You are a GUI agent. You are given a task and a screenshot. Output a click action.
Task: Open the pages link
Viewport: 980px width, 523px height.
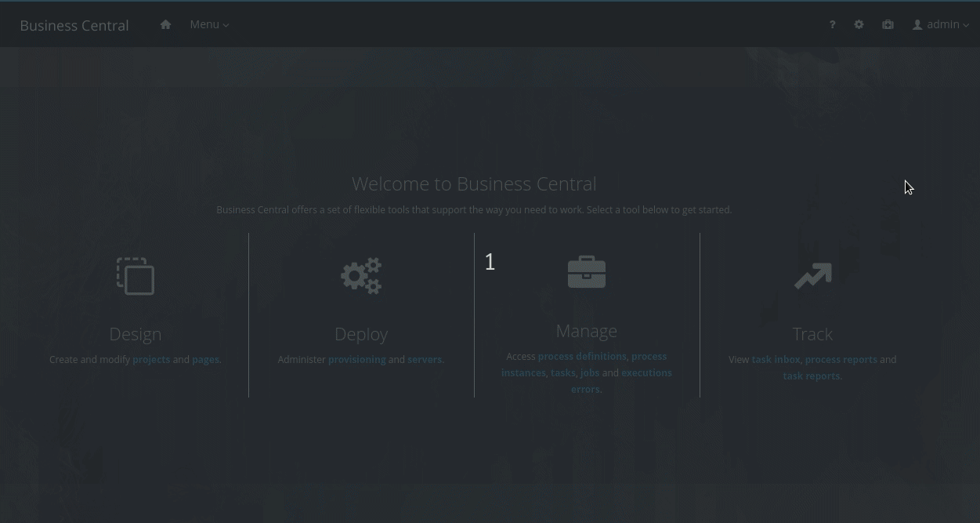[206, 359]
